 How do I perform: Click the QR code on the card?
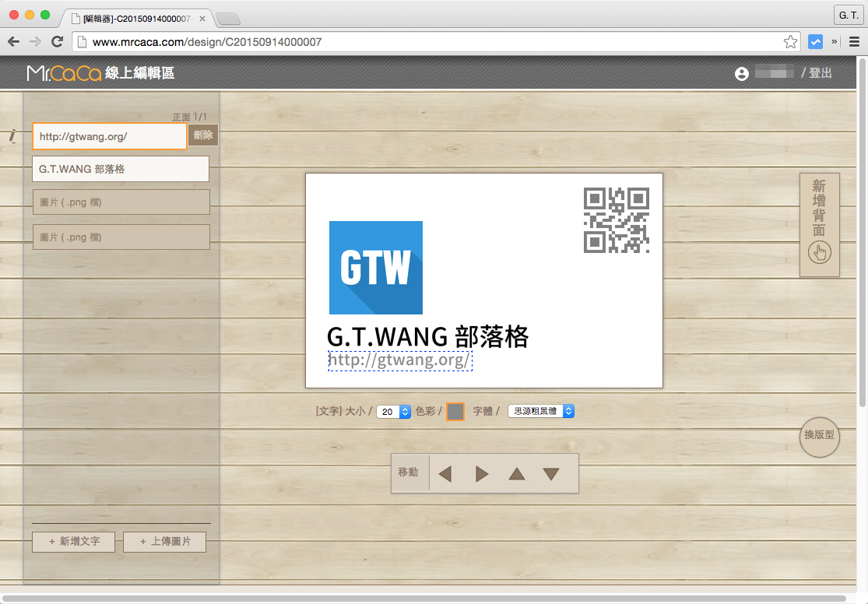617,220
